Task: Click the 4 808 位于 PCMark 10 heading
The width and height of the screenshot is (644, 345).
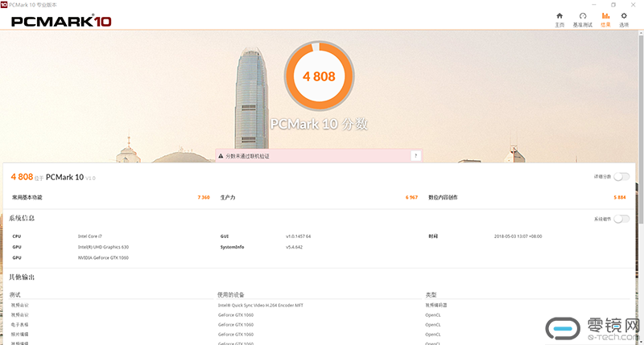Action: 53,177
